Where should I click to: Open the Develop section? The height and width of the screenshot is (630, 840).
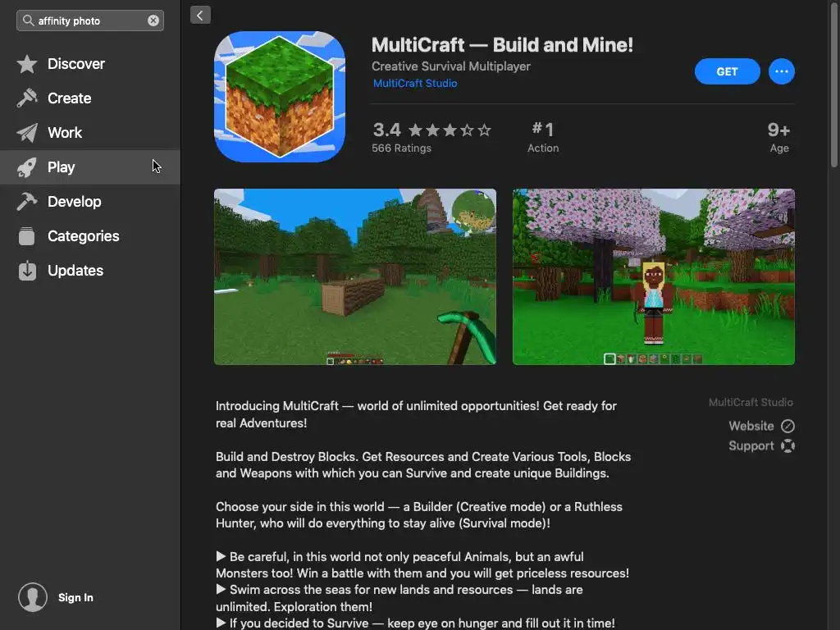click(90, 202)
